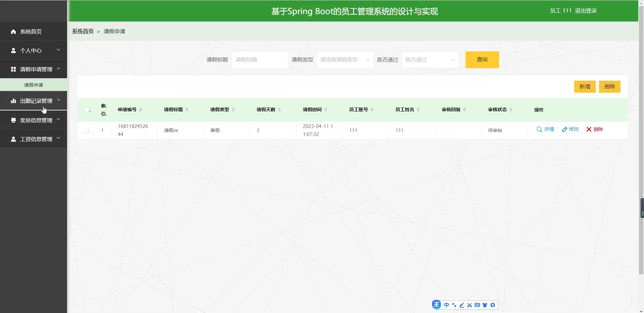644x313 pixels.
Task: Click 请假申请 breadcrumb text
Action: click(114, 31)
